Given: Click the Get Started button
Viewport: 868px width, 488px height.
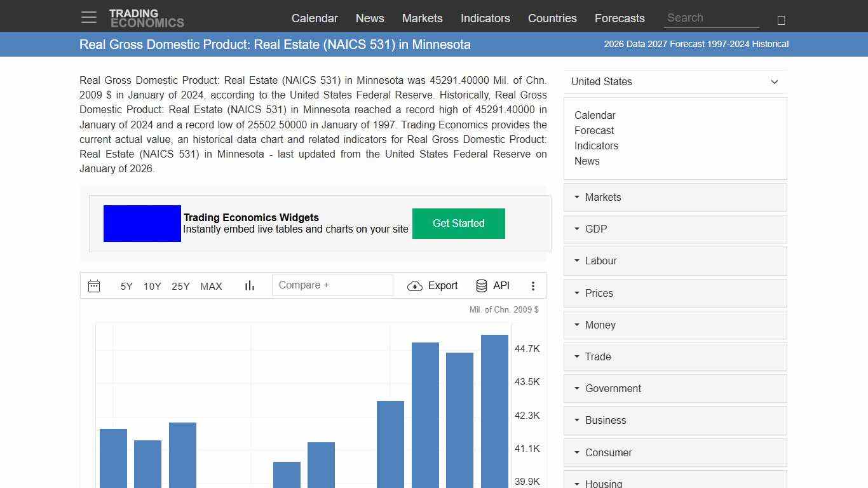Looking at the screenshot, I should (x=458, y=223).
